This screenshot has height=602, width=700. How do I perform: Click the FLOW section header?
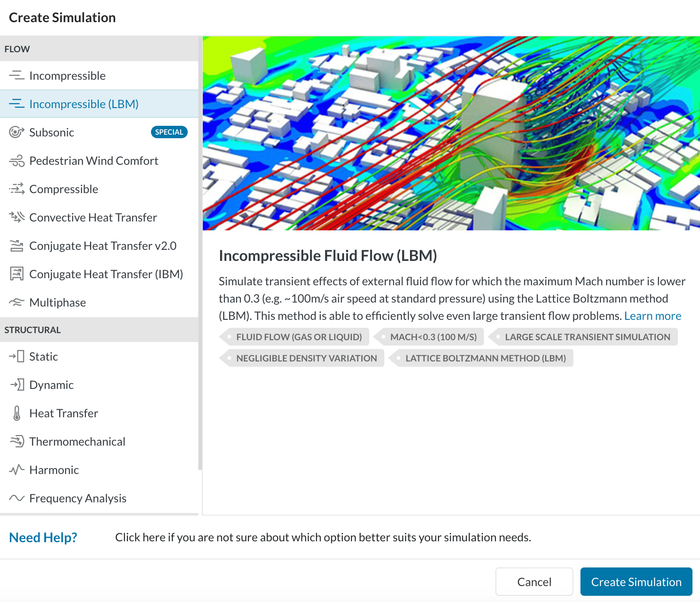[99, 49]
